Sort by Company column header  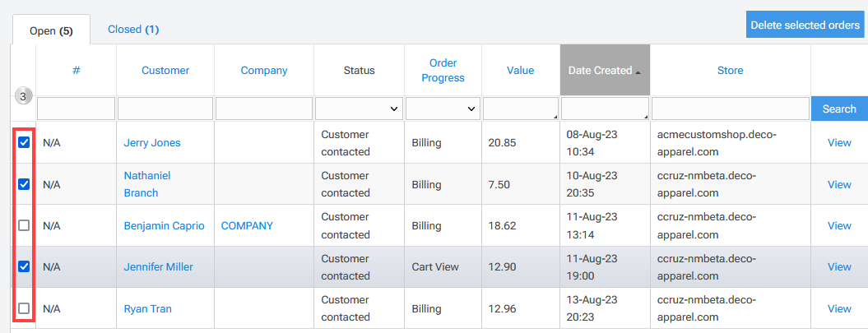(x=264, y=70)
